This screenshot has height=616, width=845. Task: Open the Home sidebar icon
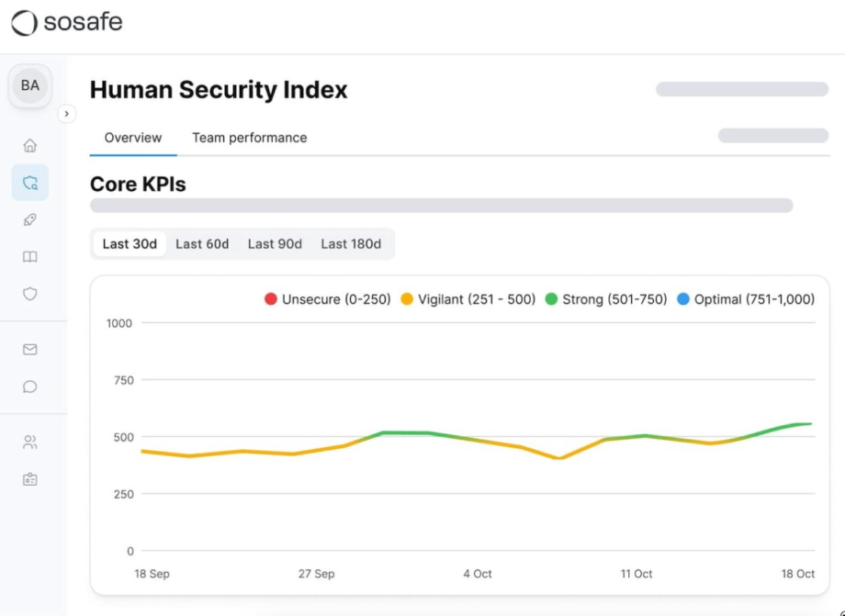29,145
